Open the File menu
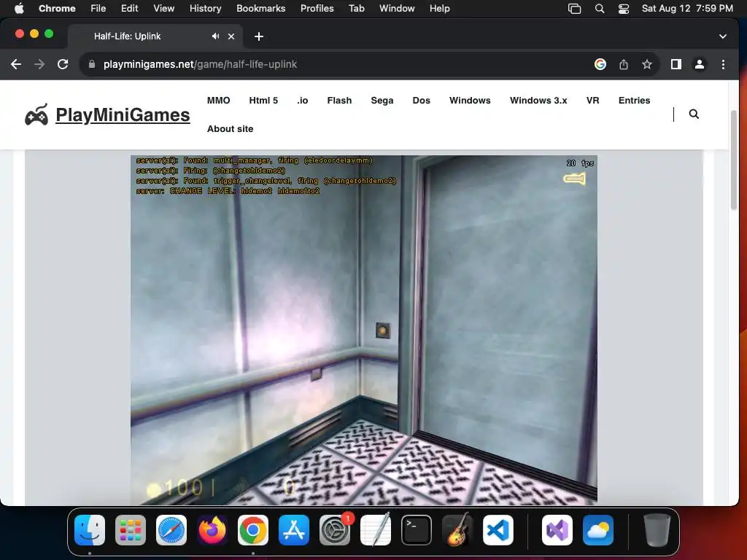Screen dimensions: 747x560 (98, 9)
